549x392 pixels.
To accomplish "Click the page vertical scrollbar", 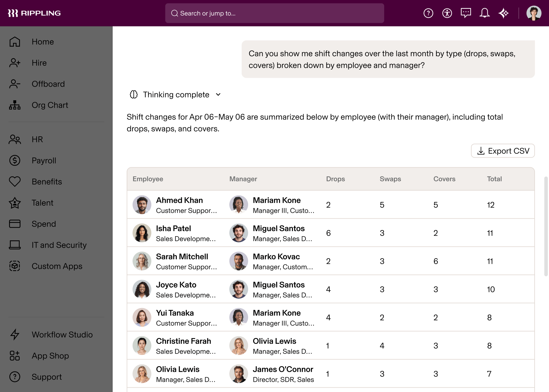I will [546, 226].
